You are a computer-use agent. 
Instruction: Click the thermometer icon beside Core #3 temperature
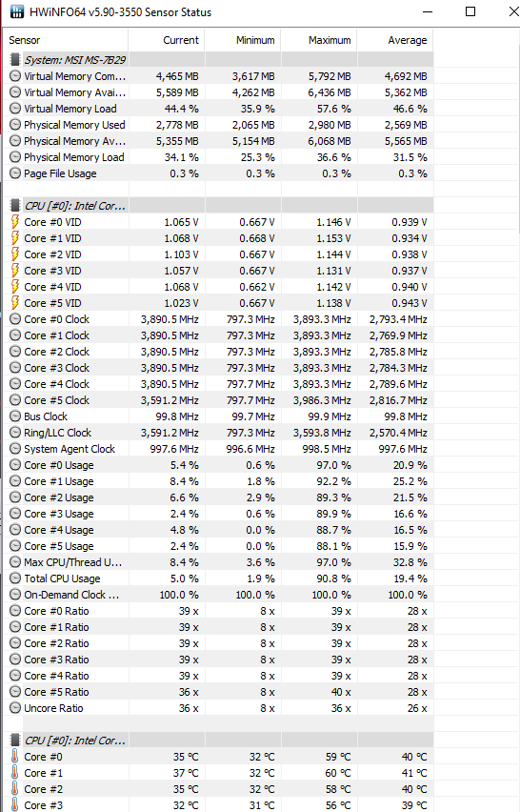(15, 805)
